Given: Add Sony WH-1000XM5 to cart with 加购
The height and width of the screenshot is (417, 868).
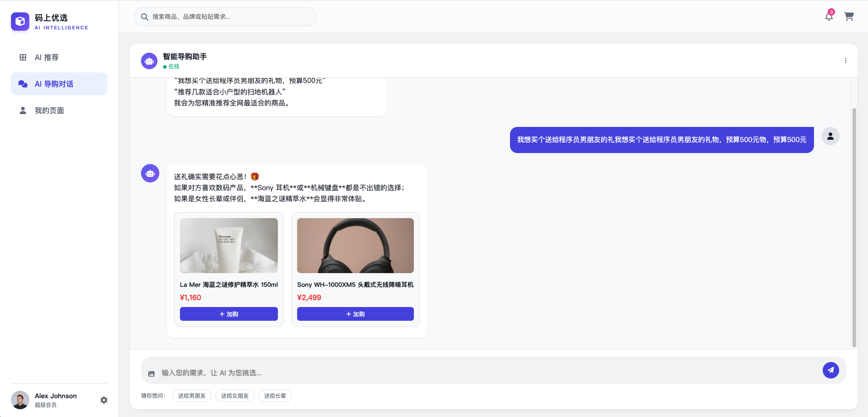Looking at the screenshot, I should tap(355, 314).
